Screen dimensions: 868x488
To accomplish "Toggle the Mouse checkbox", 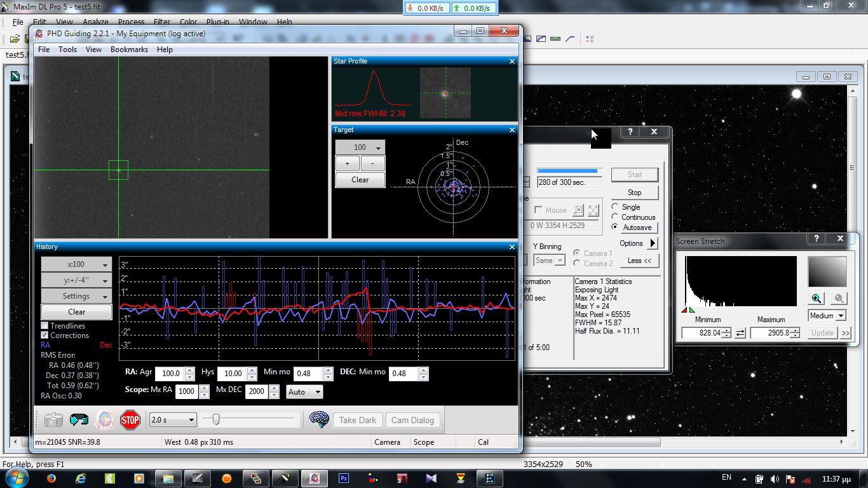I will point(539,210).
